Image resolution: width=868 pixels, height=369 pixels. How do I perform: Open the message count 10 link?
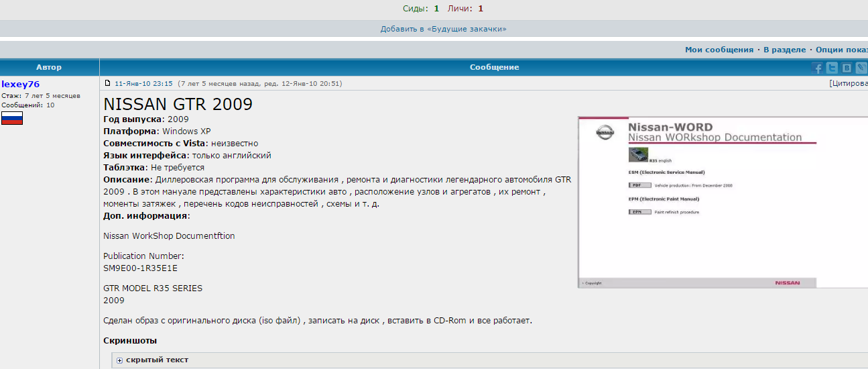(50, 105)
